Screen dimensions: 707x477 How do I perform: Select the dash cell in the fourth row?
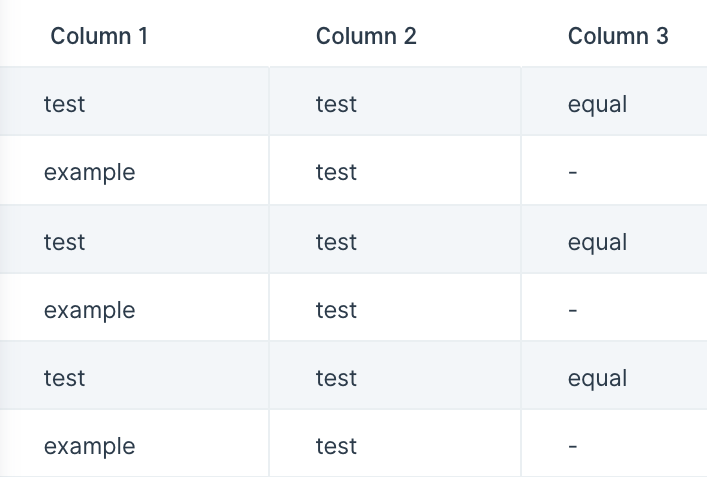[x=614, y=307]
